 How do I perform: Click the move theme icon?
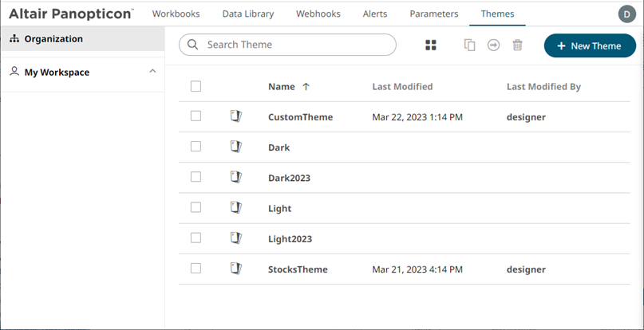click(x=494, y=45)
